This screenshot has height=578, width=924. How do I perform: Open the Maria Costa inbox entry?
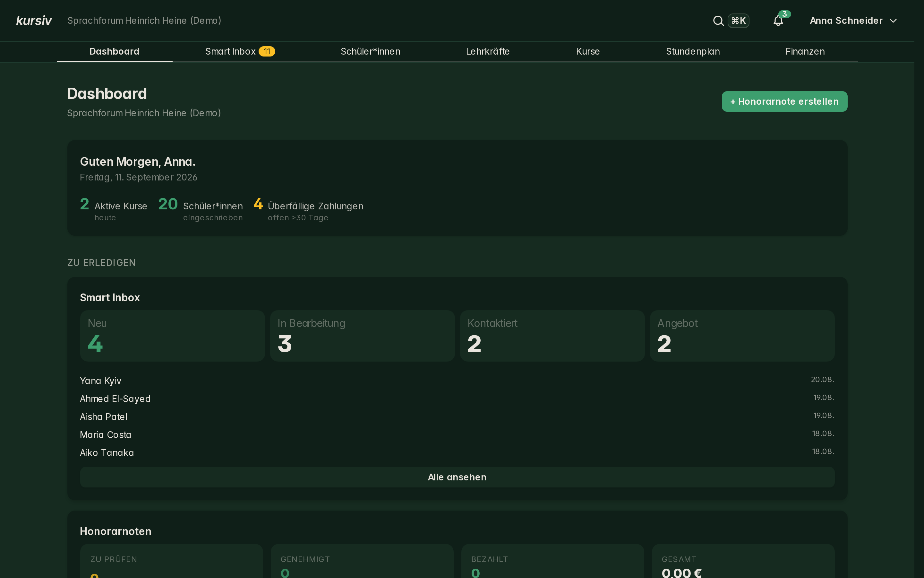[x=457, y=434]
